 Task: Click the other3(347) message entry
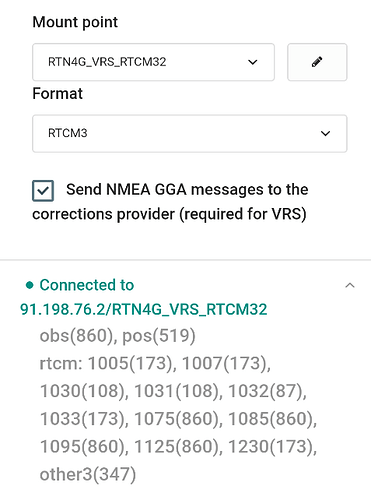tap(88, 474)
